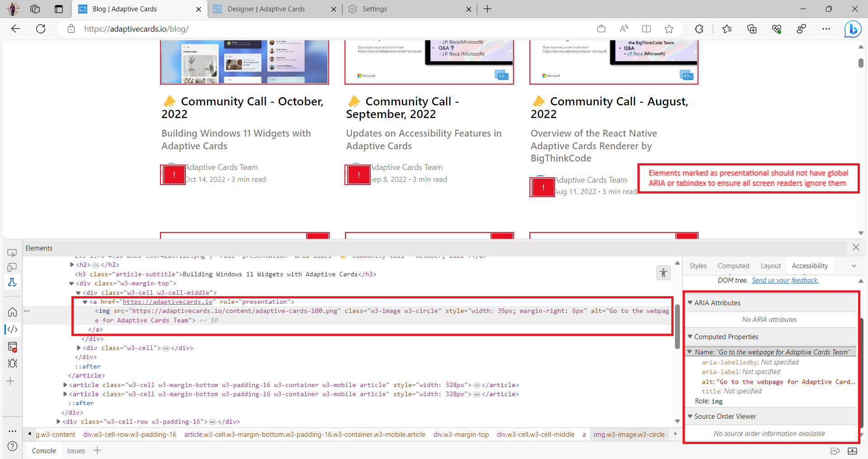
Task: Switch to the Computed tab
Action: [x=733, y=265]
